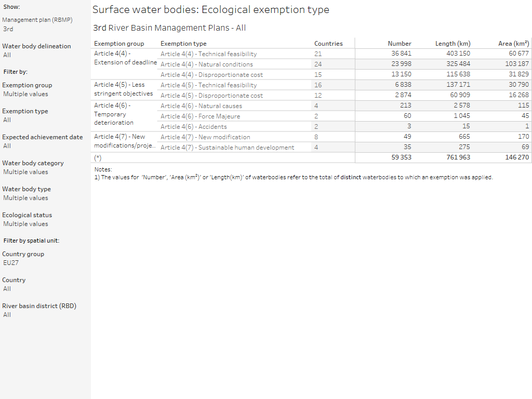The height and width of the screenshot is (399, 532).
Task: Click Area value 103 187
Action: point(517,64)
